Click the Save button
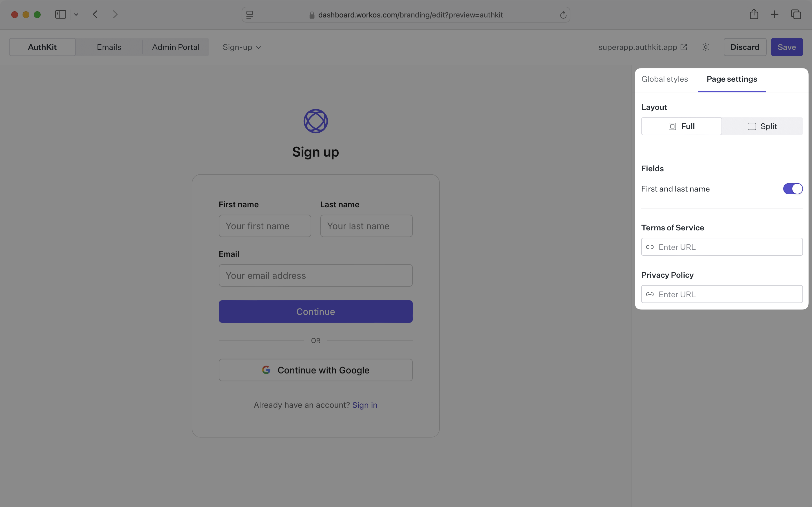The image size is (812, 507). (x=787, y=47)
